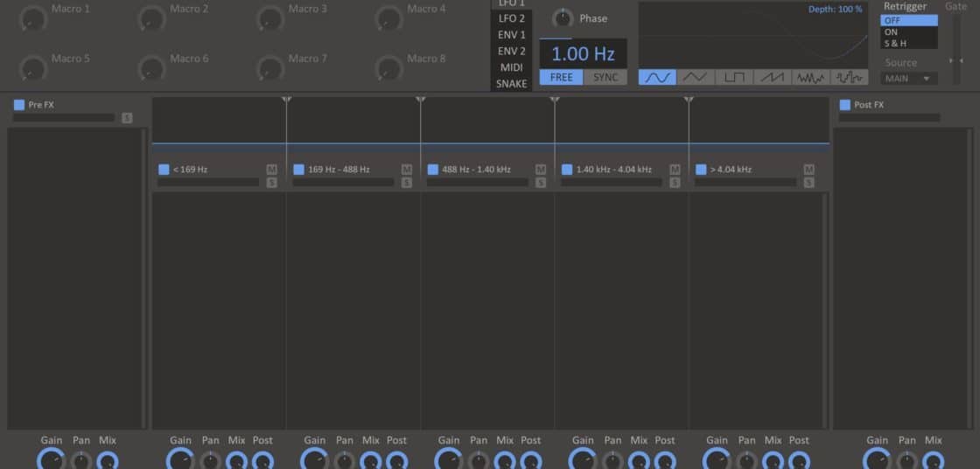
Task: Click the 4.04 kHz crossover marker
Action: pyautogui.click(x=689, y=100)
